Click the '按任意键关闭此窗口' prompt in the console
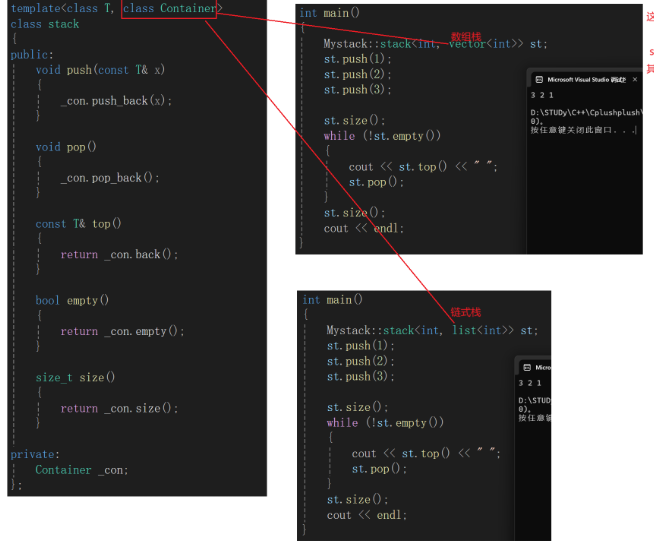 tap(583, 130)
